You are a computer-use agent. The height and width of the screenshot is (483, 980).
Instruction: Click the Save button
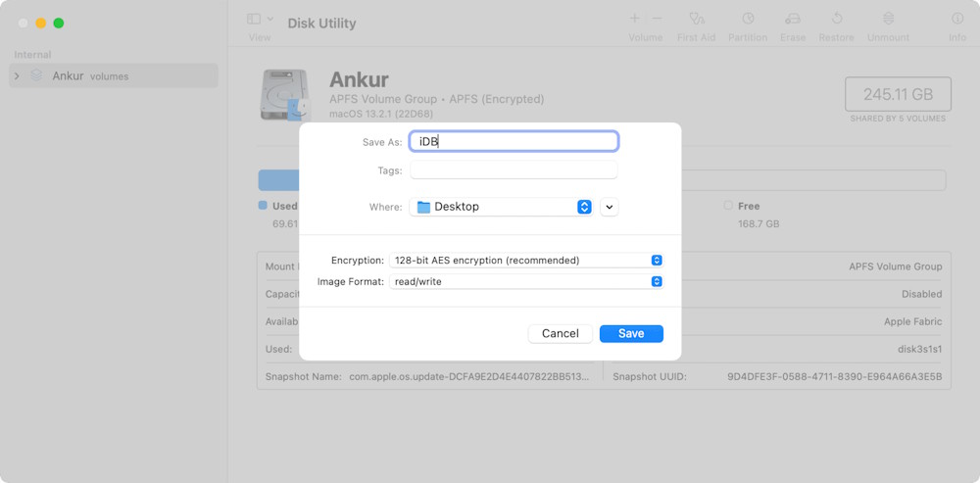[631, 334]
